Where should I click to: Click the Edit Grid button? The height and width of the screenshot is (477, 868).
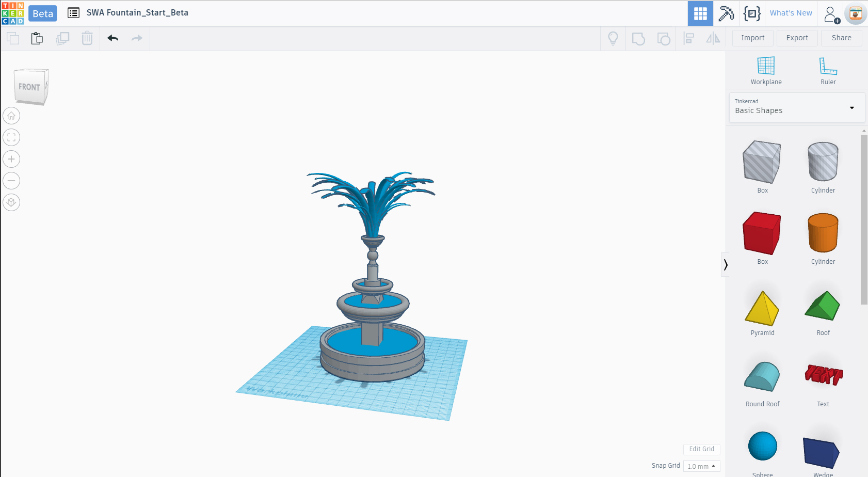[x=702, y=449]
